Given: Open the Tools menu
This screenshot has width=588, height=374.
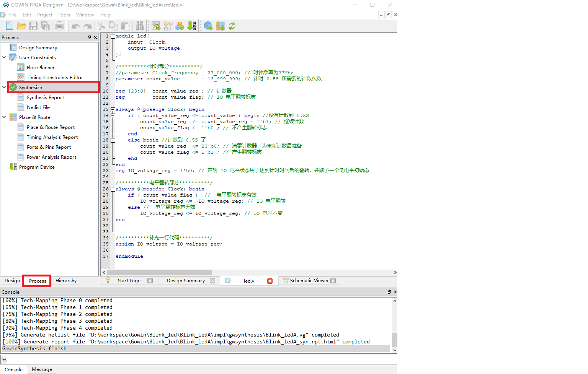Looking at the screenshot, I should pos(64,15).
